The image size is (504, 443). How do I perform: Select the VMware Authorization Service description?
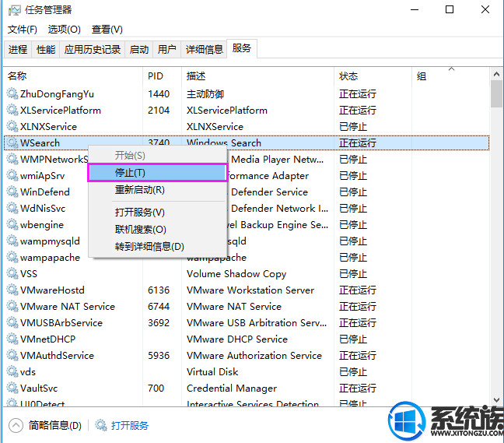254,356
